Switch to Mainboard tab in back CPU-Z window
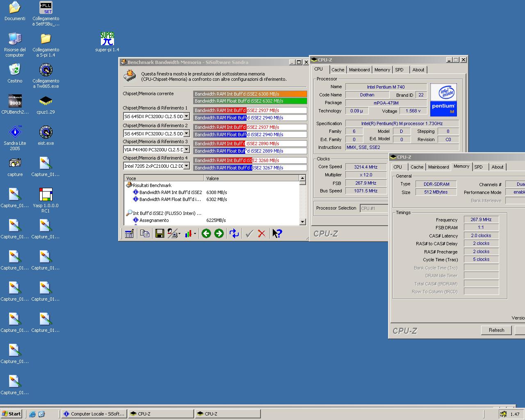 click(359, 70)
